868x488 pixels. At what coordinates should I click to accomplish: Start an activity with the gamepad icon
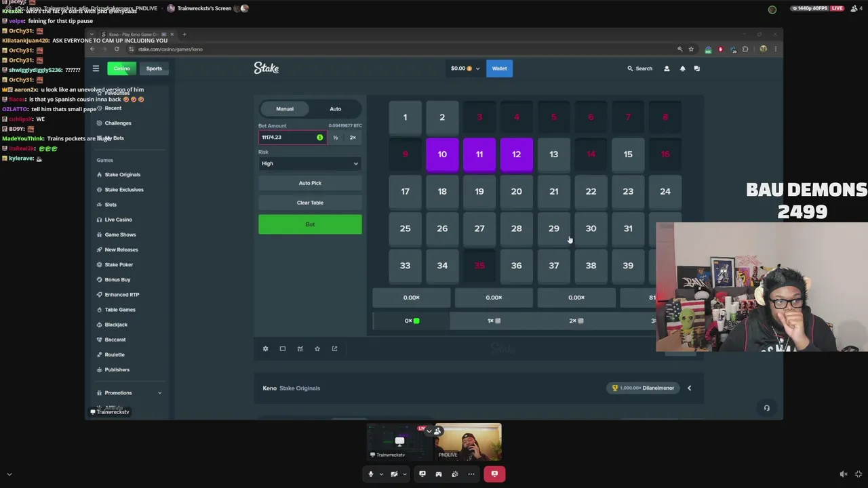click(438, 474)
